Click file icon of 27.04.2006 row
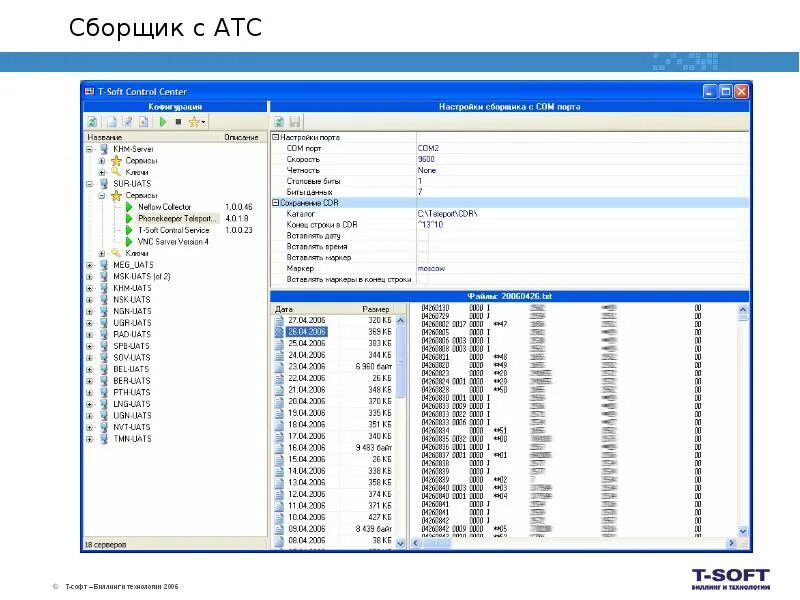Image resolution: width=800 pixels, height=600 pixels. (x=279, y=320)
